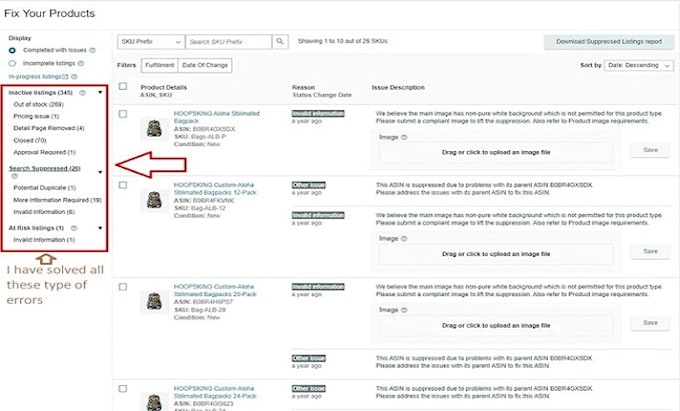
Task: Open HOOPSKING Custom-Aloha Bagpacks 12-Pack link
Action: pos(215,189)
